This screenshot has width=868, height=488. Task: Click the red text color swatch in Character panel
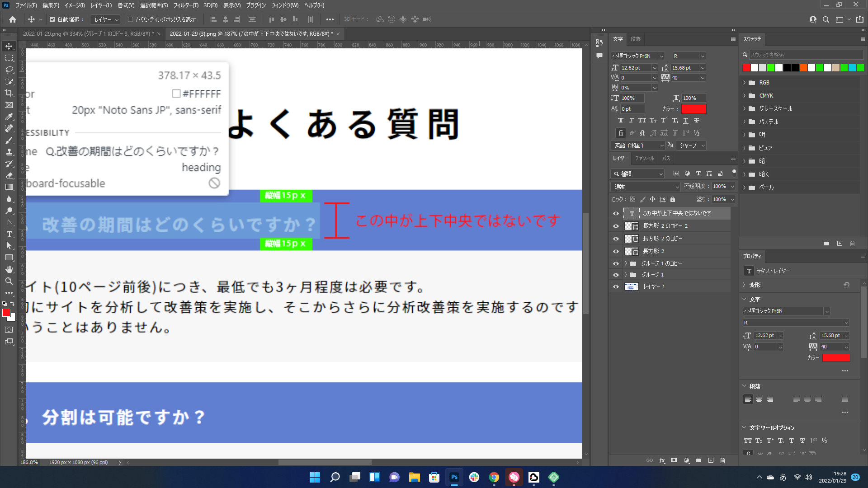pos(694,108)
